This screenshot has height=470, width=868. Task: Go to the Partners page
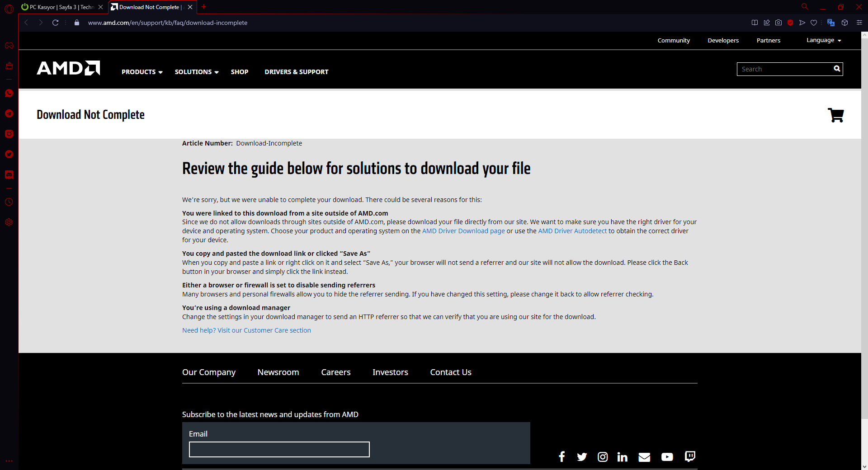click(x=769, y=40)
